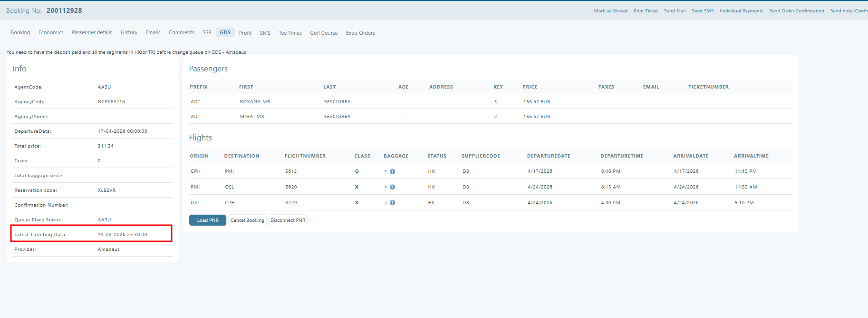Open the Tee Times tab
868x318 pixels.
coord(290,33)
